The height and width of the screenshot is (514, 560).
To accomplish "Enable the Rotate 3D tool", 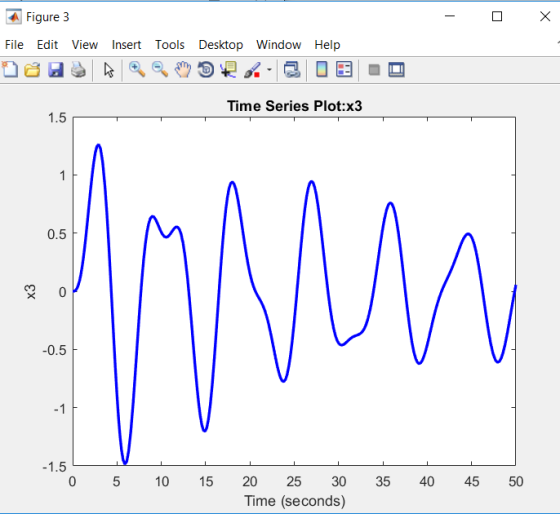I will click(x=206, y=69).
